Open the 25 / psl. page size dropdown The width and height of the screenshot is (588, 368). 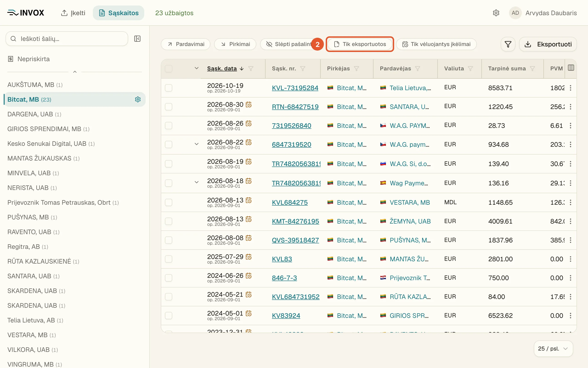[553, 348]
